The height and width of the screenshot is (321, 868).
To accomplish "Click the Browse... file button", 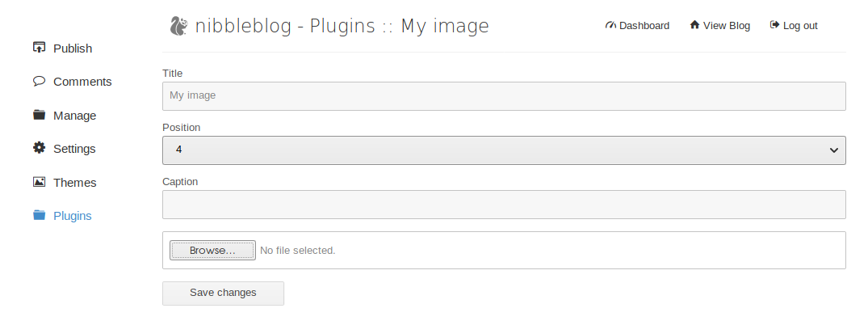I will pos(212,251).
